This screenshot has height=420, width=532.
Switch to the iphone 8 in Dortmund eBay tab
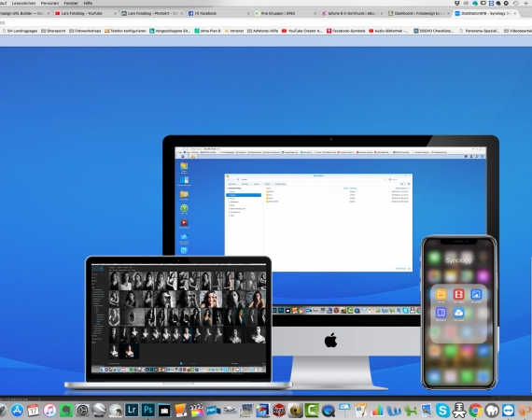(352, 13)
